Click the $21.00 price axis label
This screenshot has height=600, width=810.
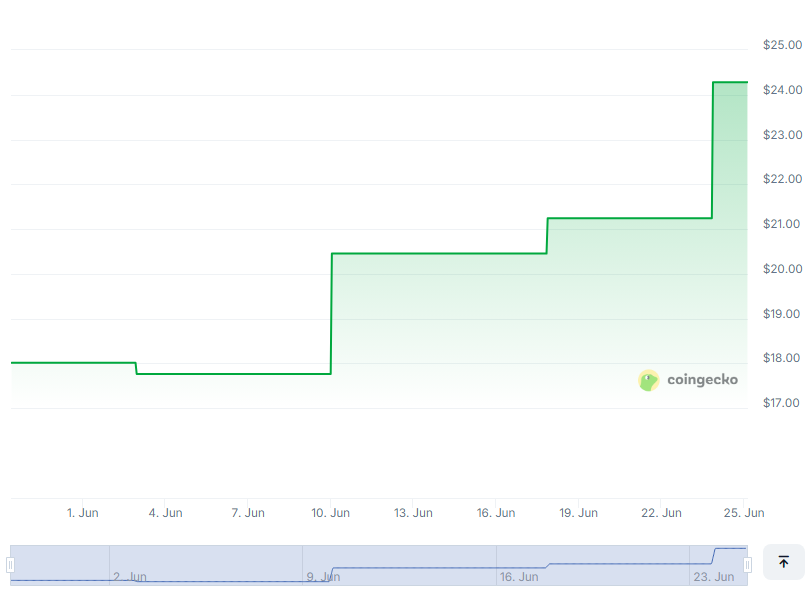point(781,224)
